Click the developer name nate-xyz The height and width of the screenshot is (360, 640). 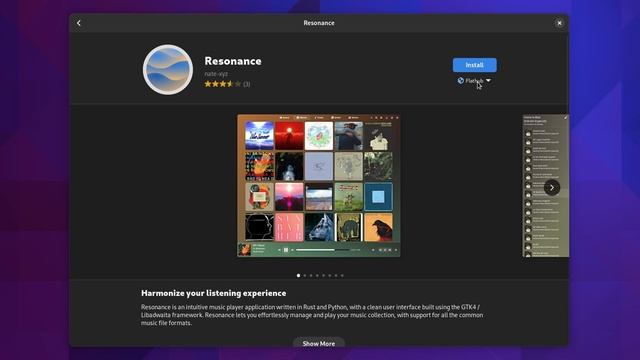(x=216, y=74)
